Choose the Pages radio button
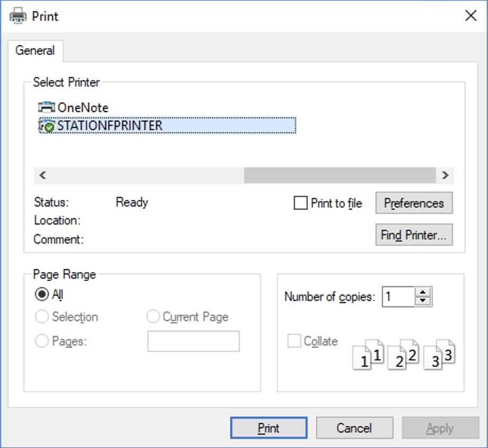 click(42, 341)
